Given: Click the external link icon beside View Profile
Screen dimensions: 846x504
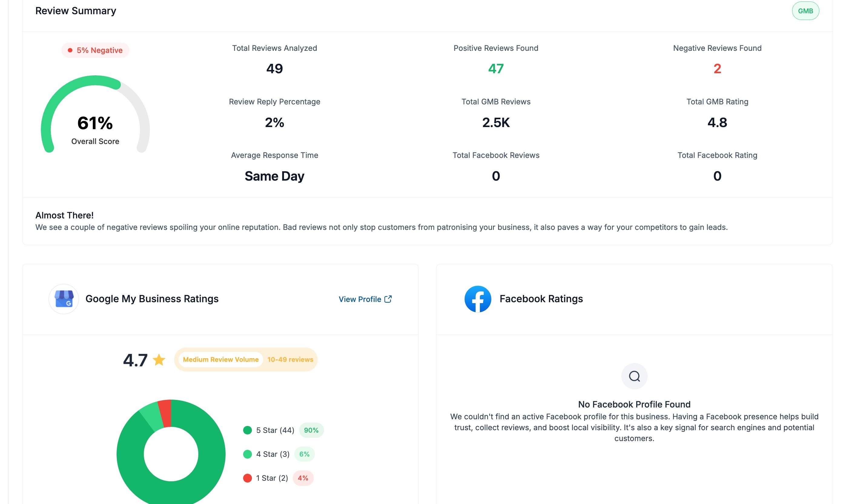Looking at the screenshot, I should pos(388,299).
